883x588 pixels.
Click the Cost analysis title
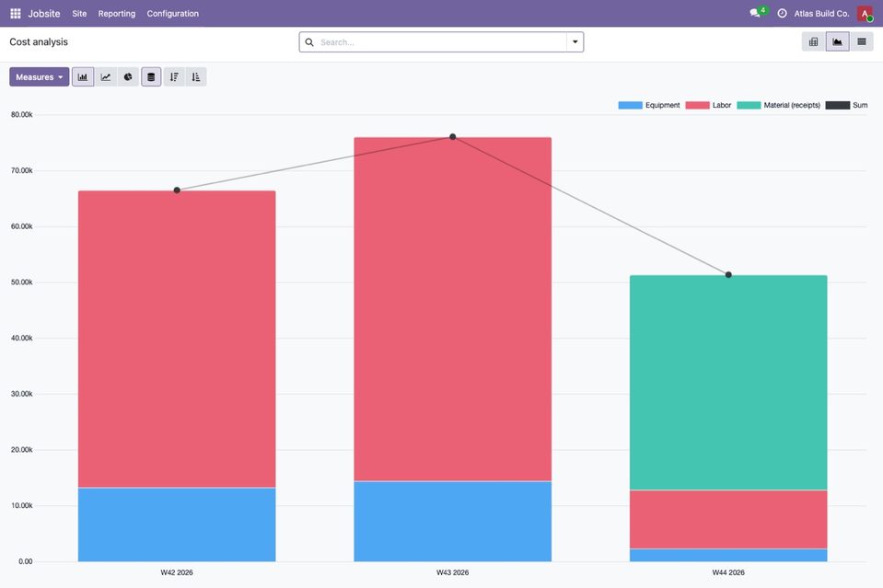click(39, 41)
